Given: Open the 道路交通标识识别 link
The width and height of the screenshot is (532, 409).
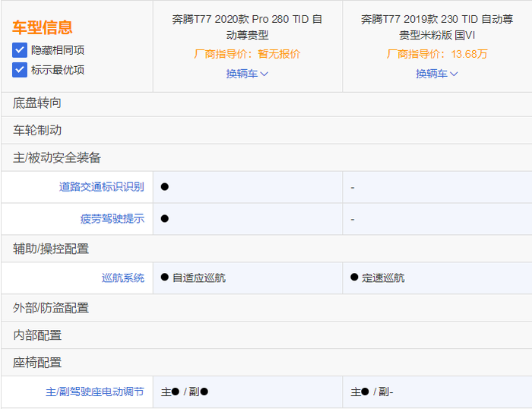Looking at the screenshot, I should point(101,187).
